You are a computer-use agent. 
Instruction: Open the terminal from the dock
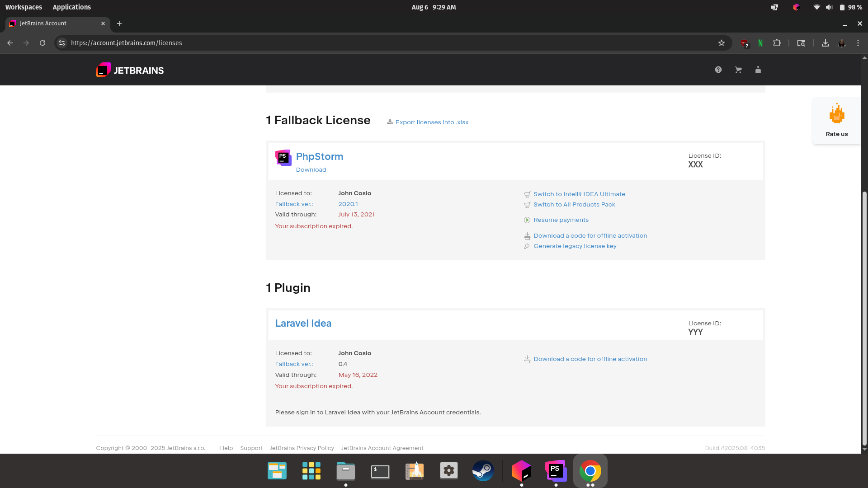[380, 471]
